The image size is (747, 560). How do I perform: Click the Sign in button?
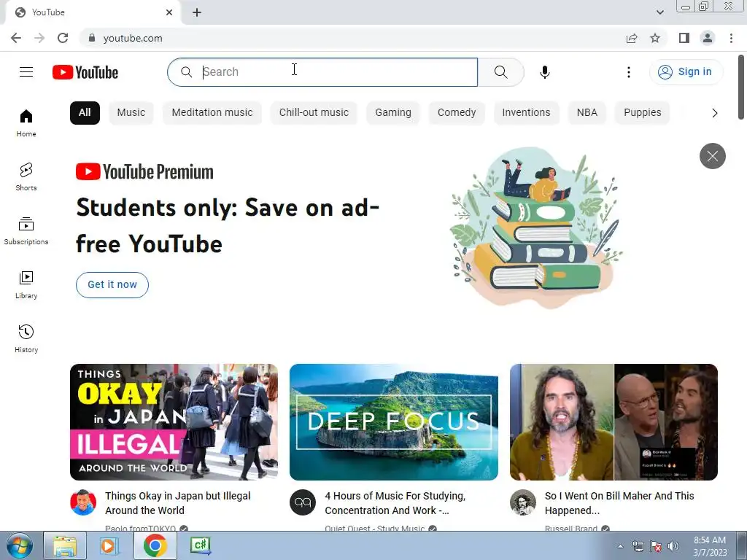686,72
